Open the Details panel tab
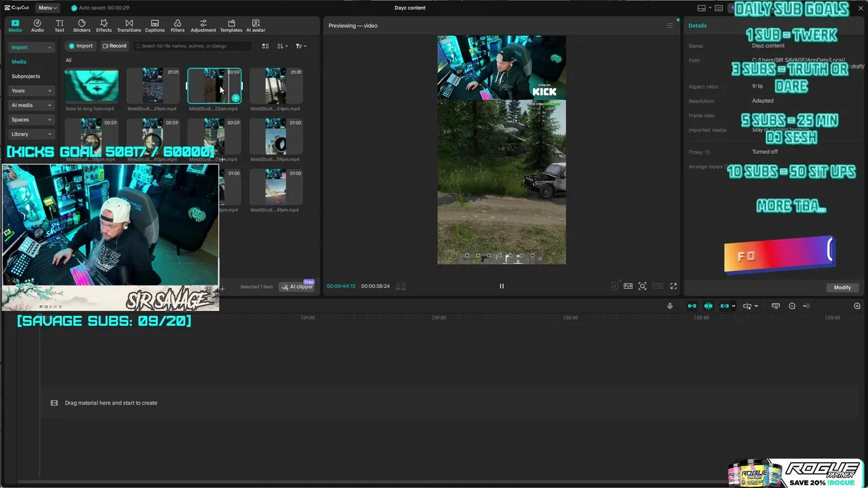This screenshot has width=868, height=488. tap(697, 26)
